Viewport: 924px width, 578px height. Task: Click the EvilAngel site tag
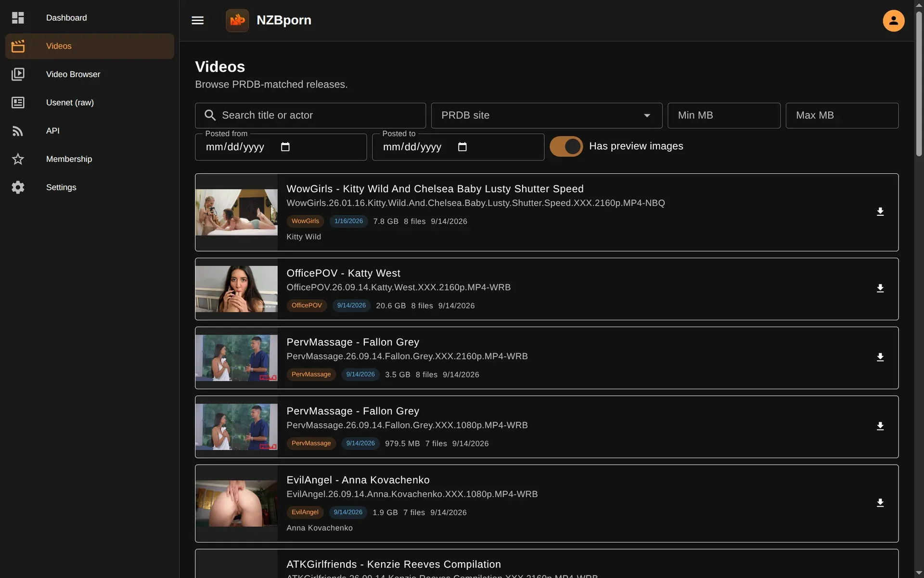[305, 512]
